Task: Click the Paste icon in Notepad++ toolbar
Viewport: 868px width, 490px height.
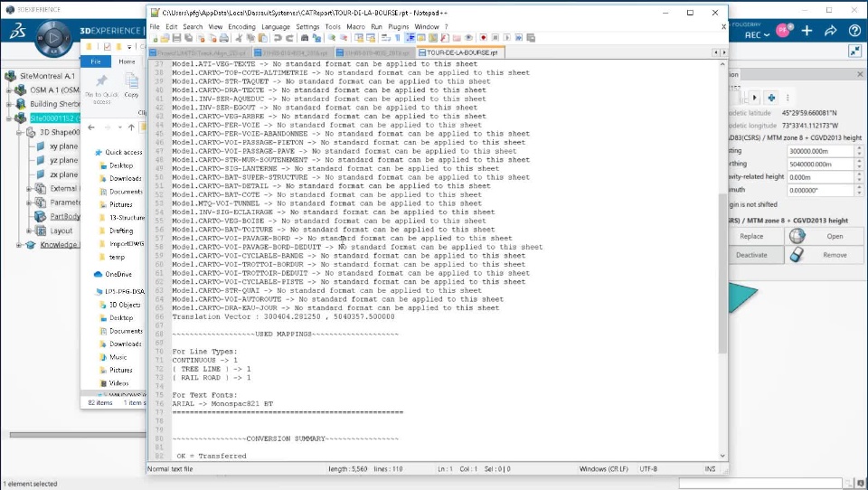Action: tap(263, 38)
